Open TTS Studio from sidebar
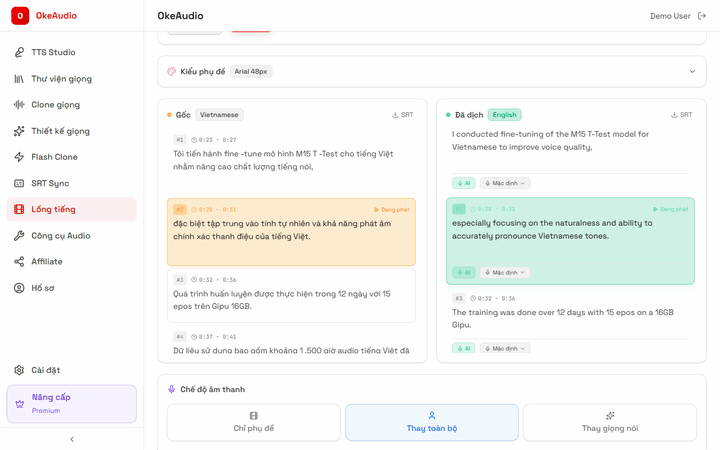 pos(53,52)
